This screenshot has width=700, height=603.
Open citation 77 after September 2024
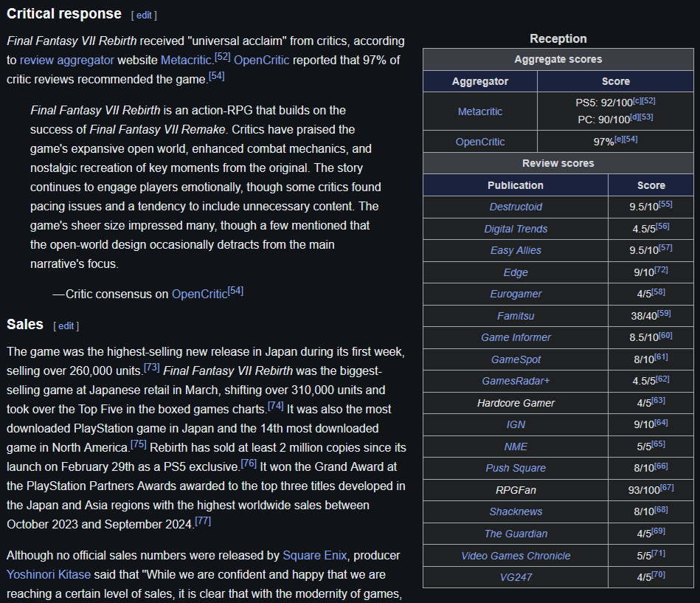[203, 521]
